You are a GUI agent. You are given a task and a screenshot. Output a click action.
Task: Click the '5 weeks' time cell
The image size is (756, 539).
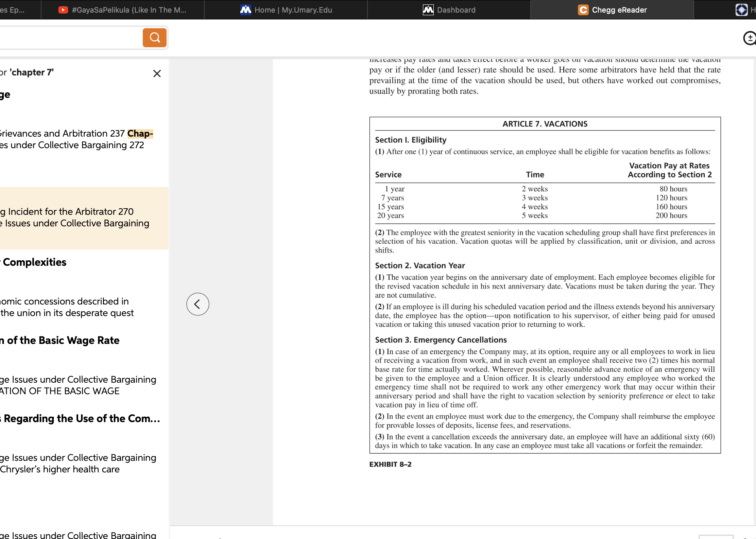click(x=535, y=215)
